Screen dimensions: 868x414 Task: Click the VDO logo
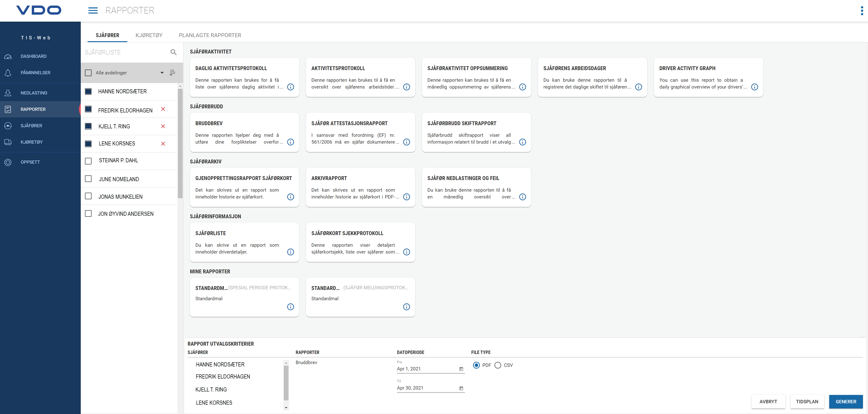coord(39,10)
